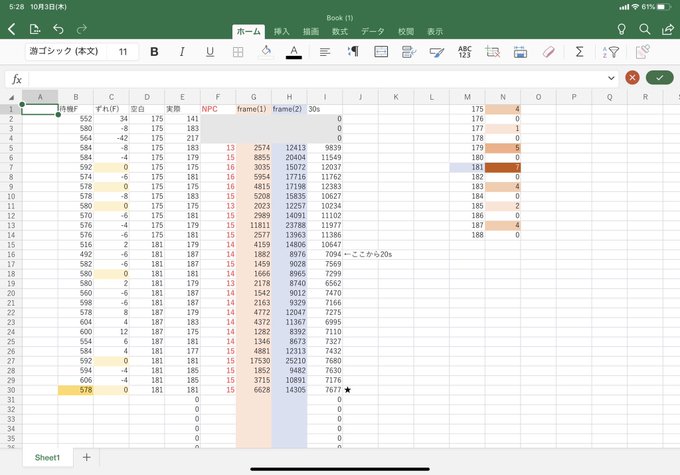Open the text alignment options

(x=324, y=52)
